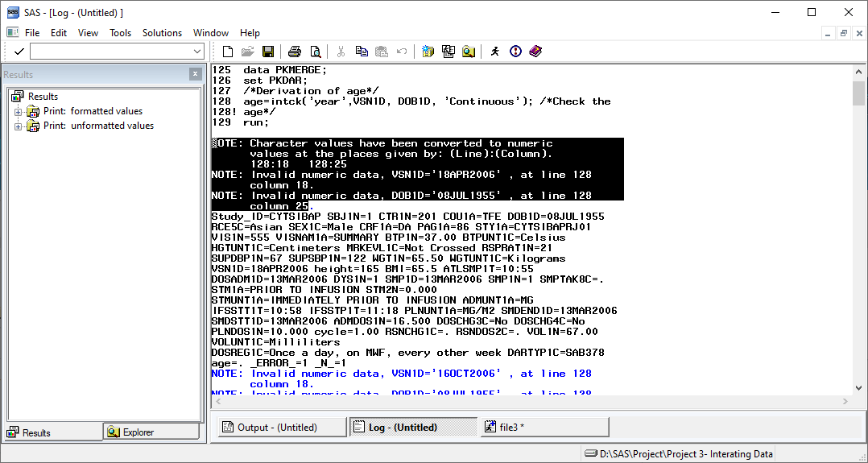Switch to Output - (Untitled) window
The image size is (868, 463).
point(283,427)
